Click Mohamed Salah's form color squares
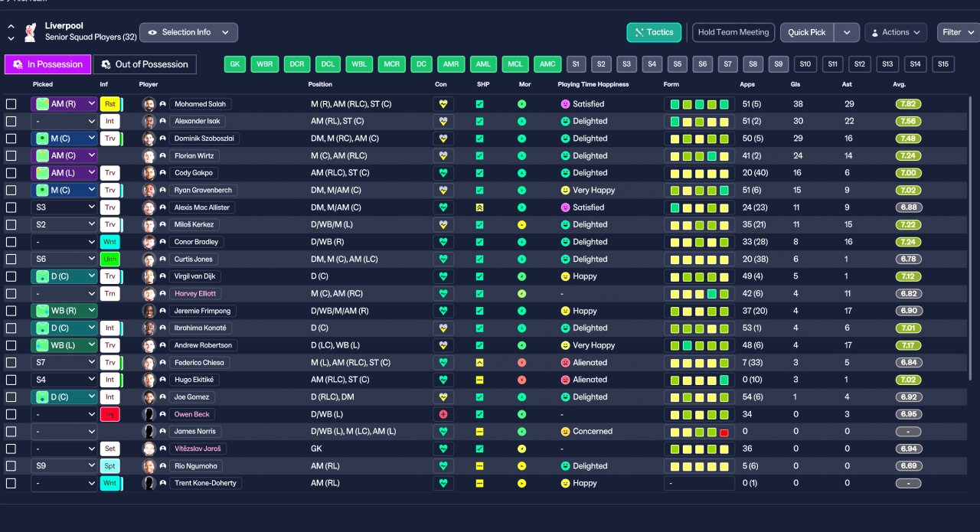This screenshot has height=532, width=980. pos(699,104)
